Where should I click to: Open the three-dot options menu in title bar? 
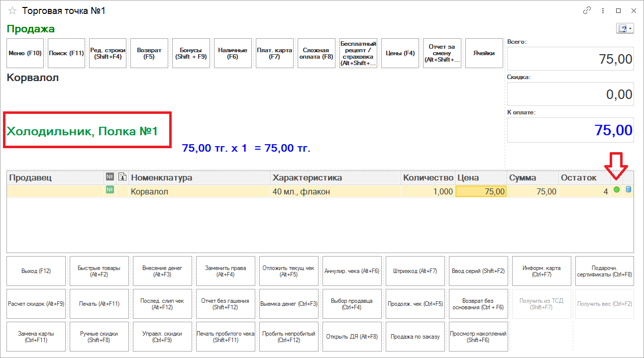(603, 10)
